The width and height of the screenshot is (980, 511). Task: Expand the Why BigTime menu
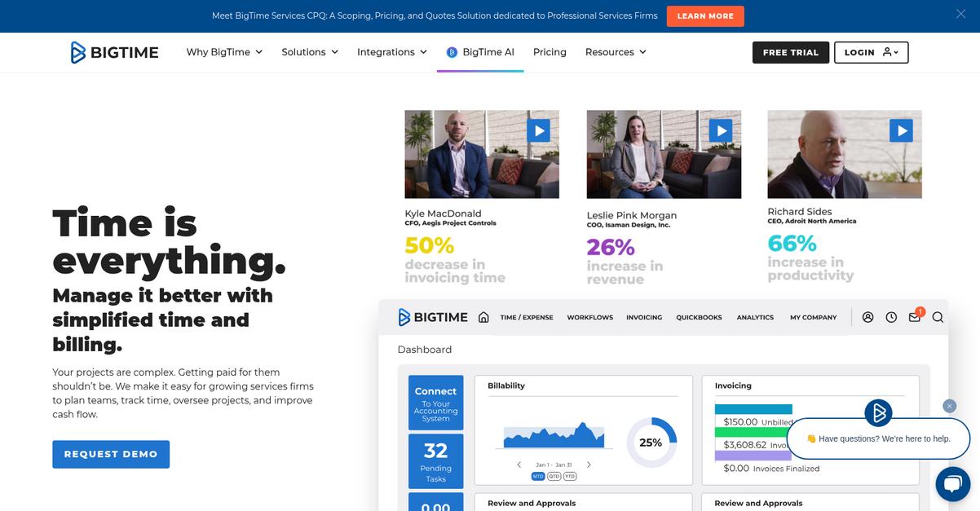224,52
